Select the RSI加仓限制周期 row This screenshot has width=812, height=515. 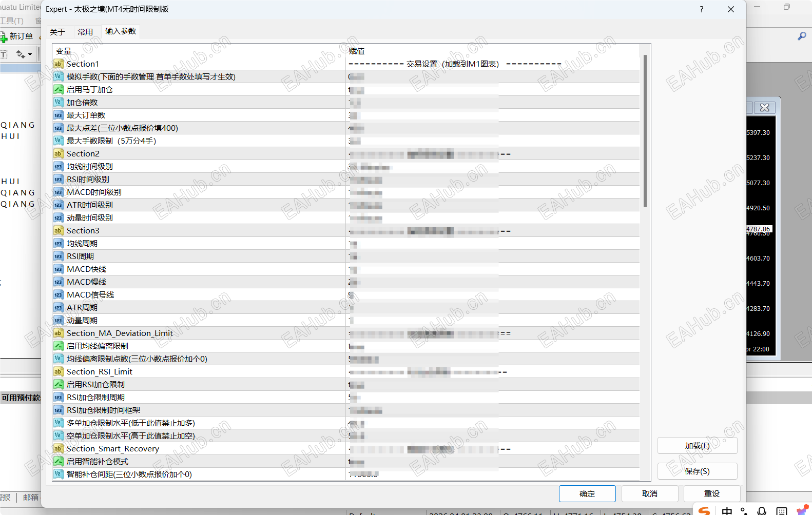(346, 397)
